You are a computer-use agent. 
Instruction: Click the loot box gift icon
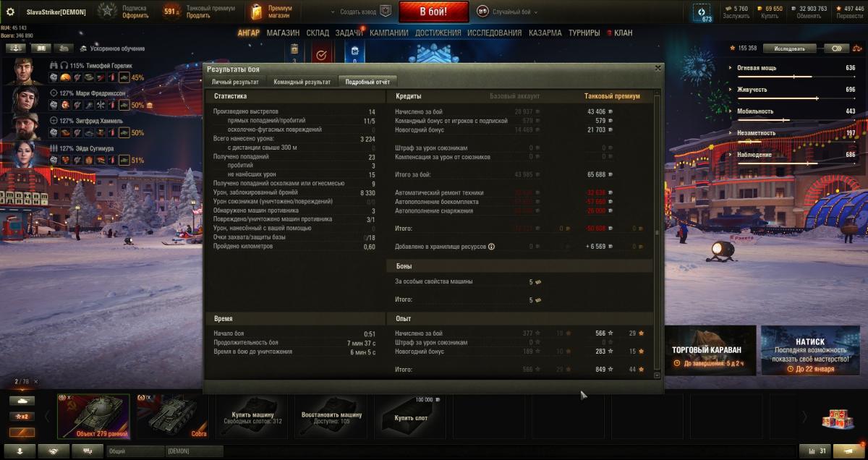coord(834,419)
